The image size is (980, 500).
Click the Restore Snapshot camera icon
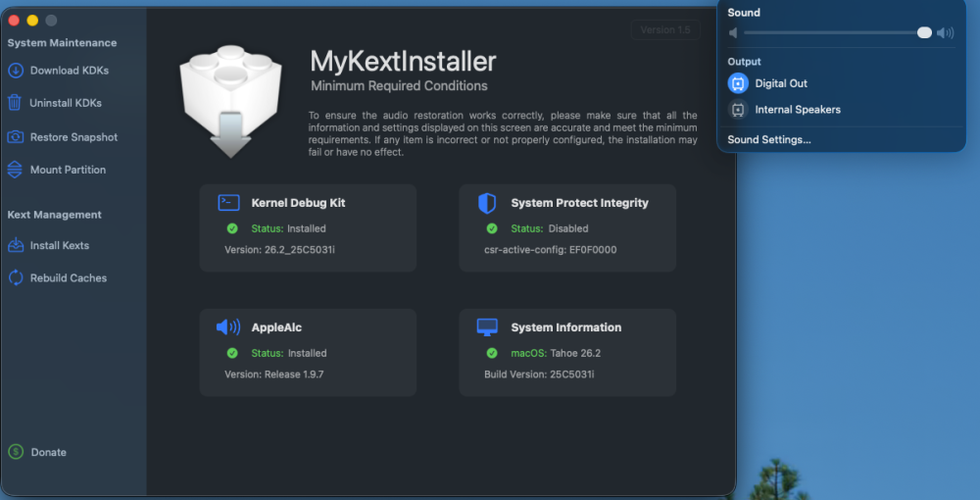click(x=16, y=137)
